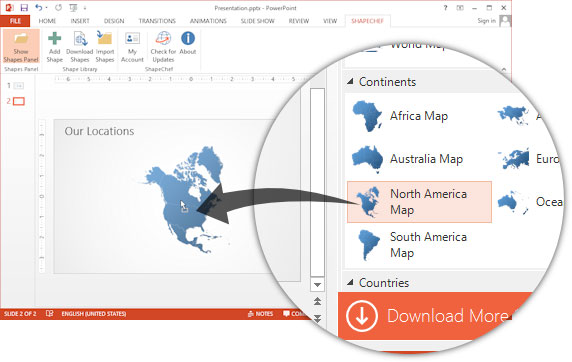This screenshot has height=362, width=572.
Task: Click the Undo arrow icon
Action: point(39,8)
